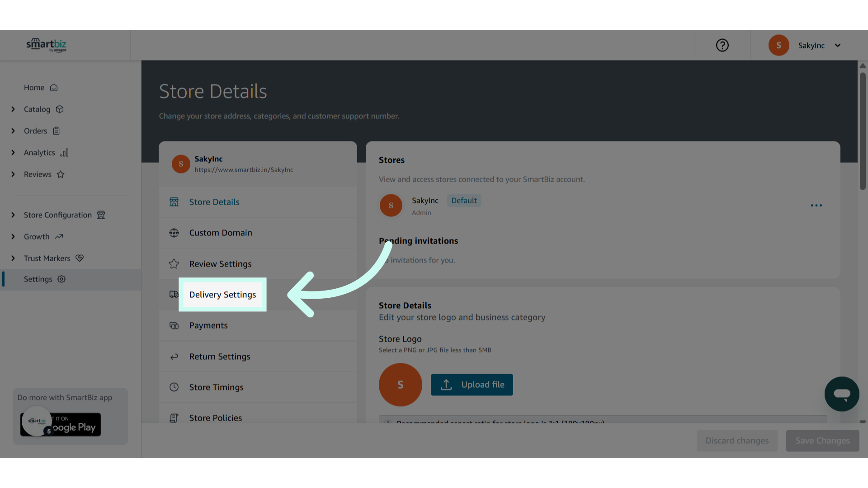Open the chat support bubble
Image resolution: width=868 pixels, height=488 pixels.
click(x=842, y=394)
